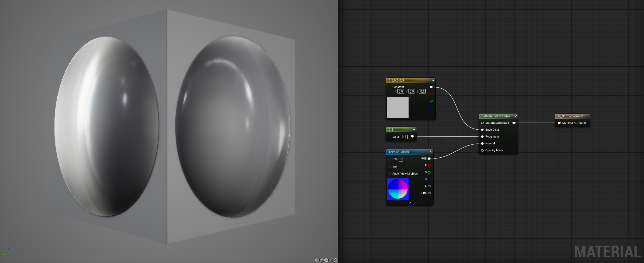This screenshot has height=263, width=644.
Task: Click the normal map texture thumbnail
Action: (398, 189)
